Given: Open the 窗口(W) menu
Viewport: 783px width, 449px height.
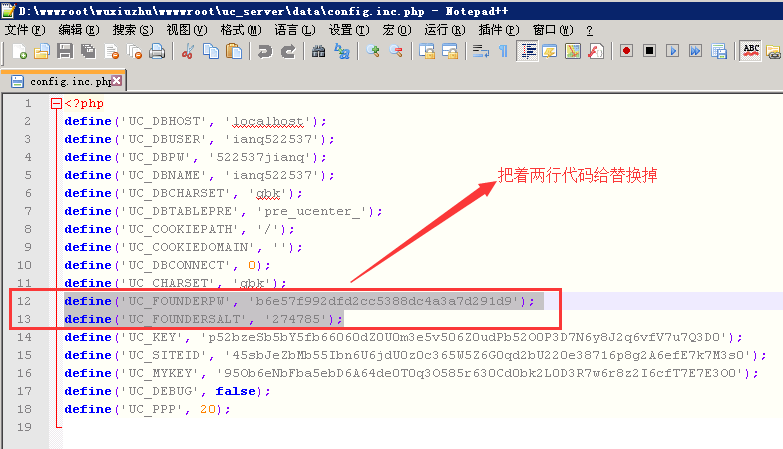Looking at the screenshot, I should click(x=553, y=30).
